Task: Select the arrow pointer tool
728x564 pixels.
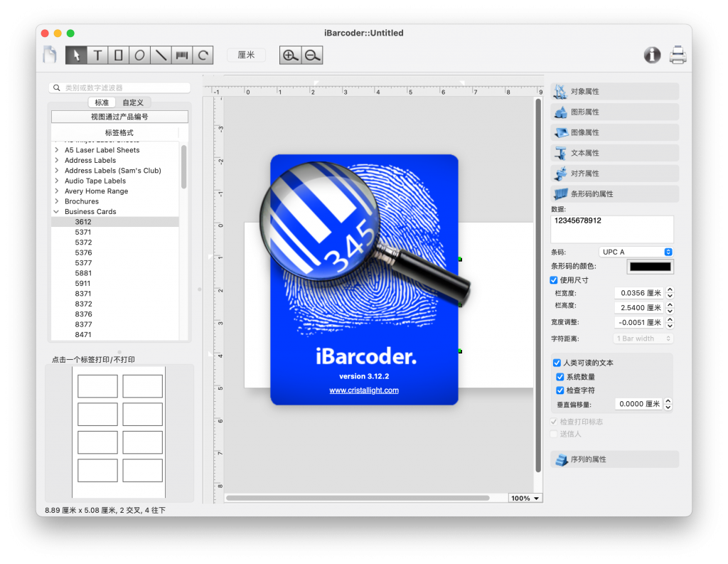Action: pos(76,55)
